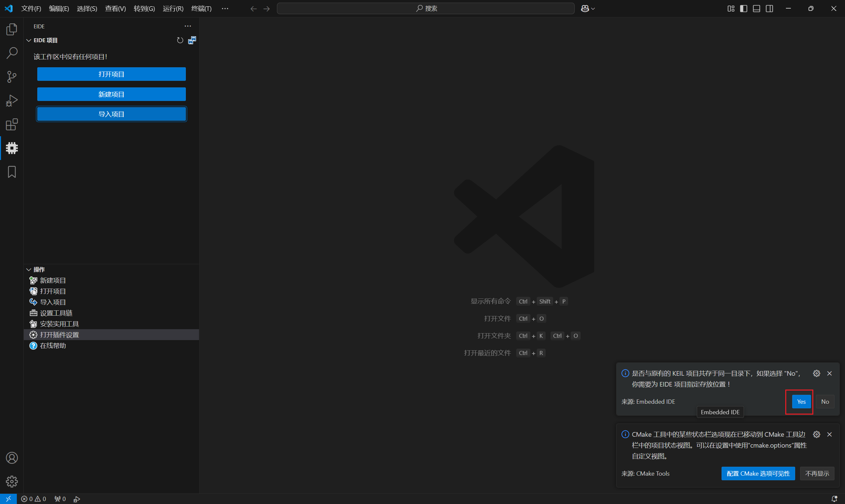This screenshot has height=504, width=845.
Task: Open the Copilot dropdown arrow in title bar
Action: (593, 9)
